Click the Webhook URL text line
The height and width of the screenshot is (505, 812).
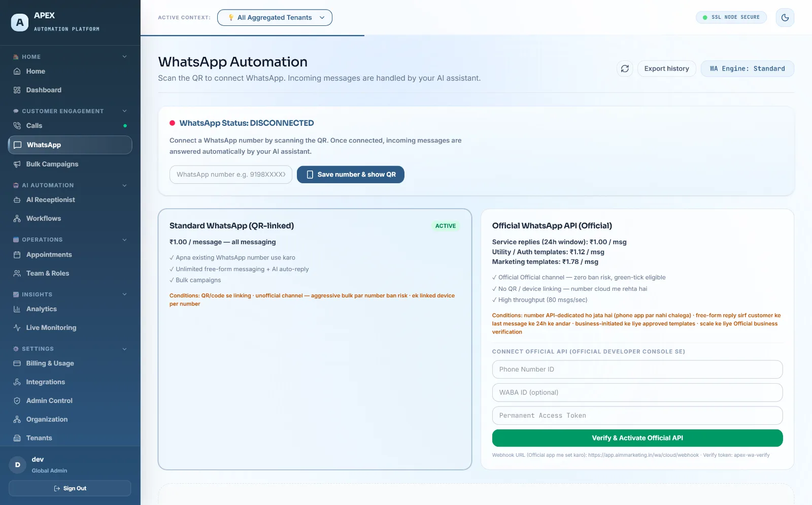click(x=631, y=455)
